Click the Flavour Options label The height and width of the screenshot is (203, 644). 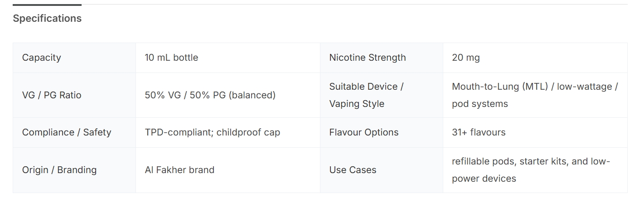tap(363, 132)
